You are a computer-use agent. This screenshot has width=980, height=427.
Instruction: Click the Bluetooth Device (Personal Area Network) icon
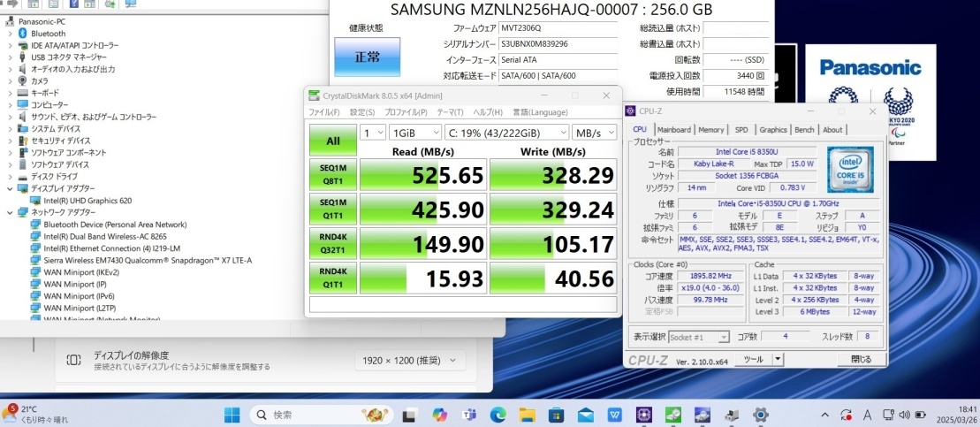35,225
